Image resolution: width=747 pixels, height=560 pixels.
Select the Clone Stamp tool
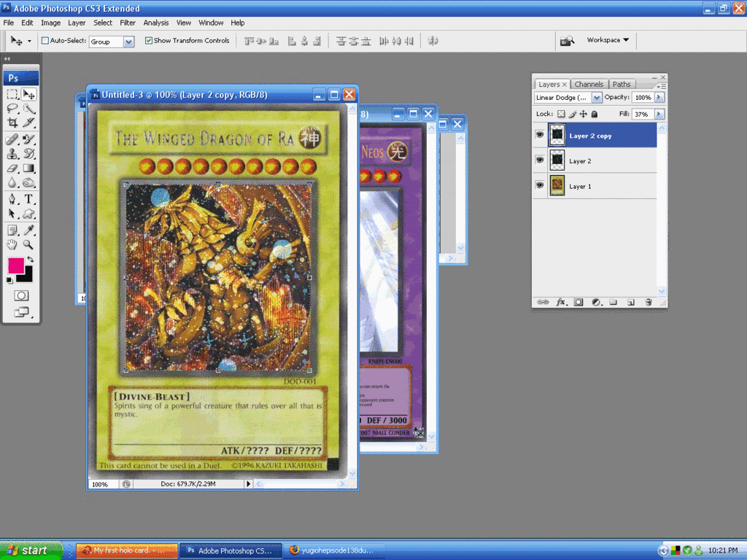pos(12,154)
